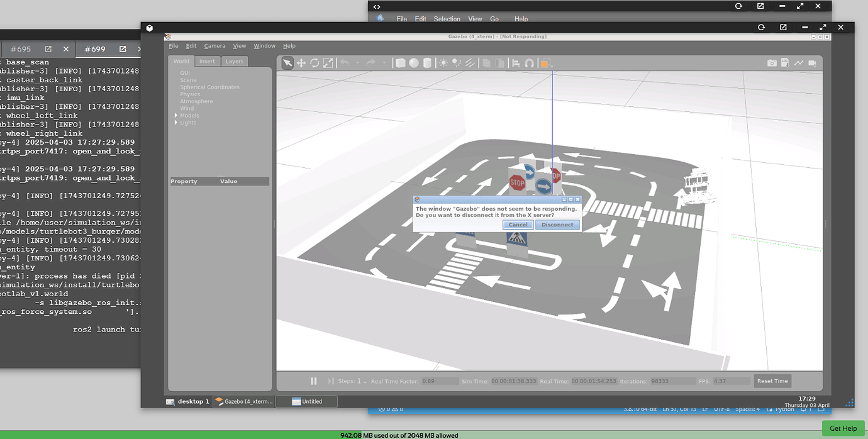Image resolution: width=868 pixels, height=439 pixels.
Task: Toggle the Snap magnet tool
Action: coord(530,63)
